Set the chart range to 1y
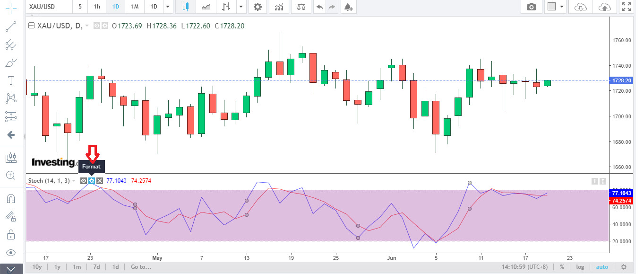The height and width of the screenshot is (274, 644). (57, 267)
